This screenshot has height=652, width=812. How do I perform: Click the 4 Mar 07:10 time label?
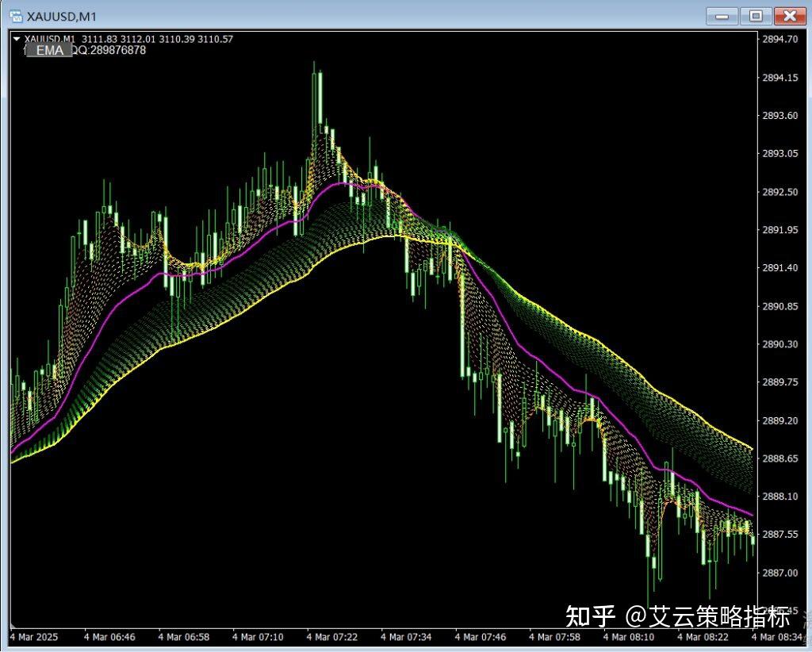click(x=258, y=637)
